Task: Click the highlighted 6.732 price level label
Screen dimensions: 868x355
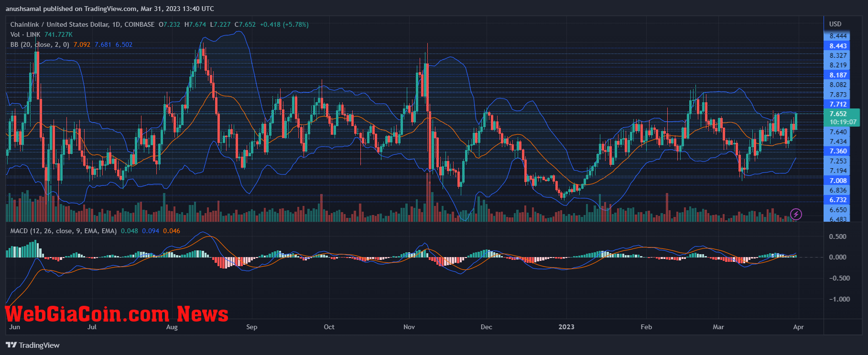Action: (838, 200)
